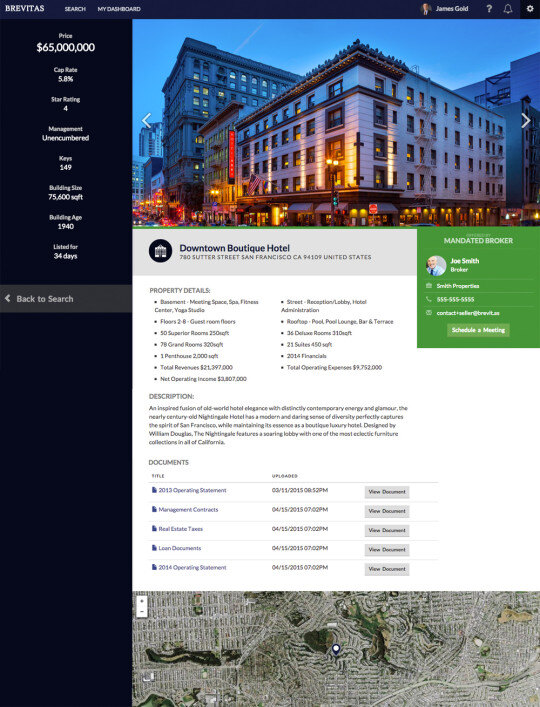Click James Gold's avatar picture
This screenshot has height=707, width=540.
(426, 9)
